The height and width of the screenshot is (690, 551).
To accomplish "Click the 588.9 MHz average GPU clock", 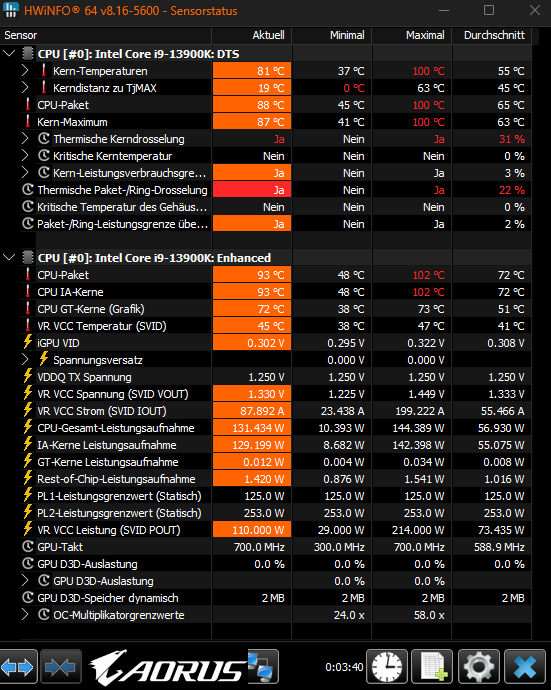I will 499,547.
